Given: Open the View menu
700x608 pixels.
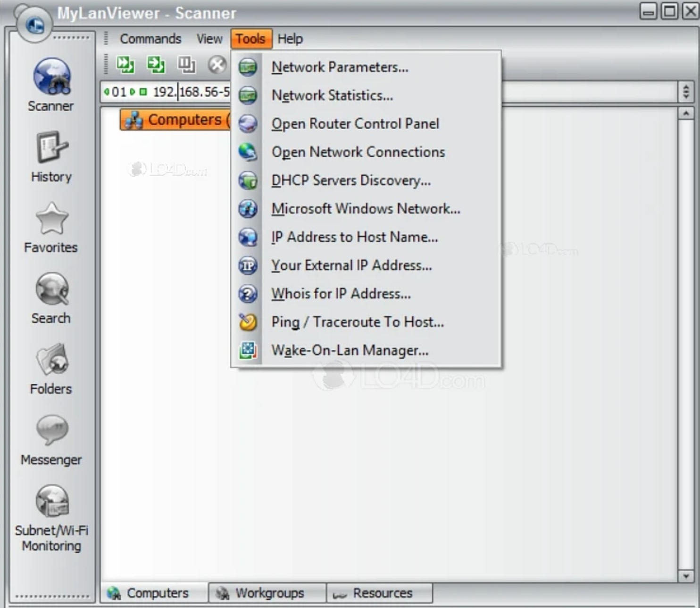Looking at the screenshot, I should tap(209, 39).
